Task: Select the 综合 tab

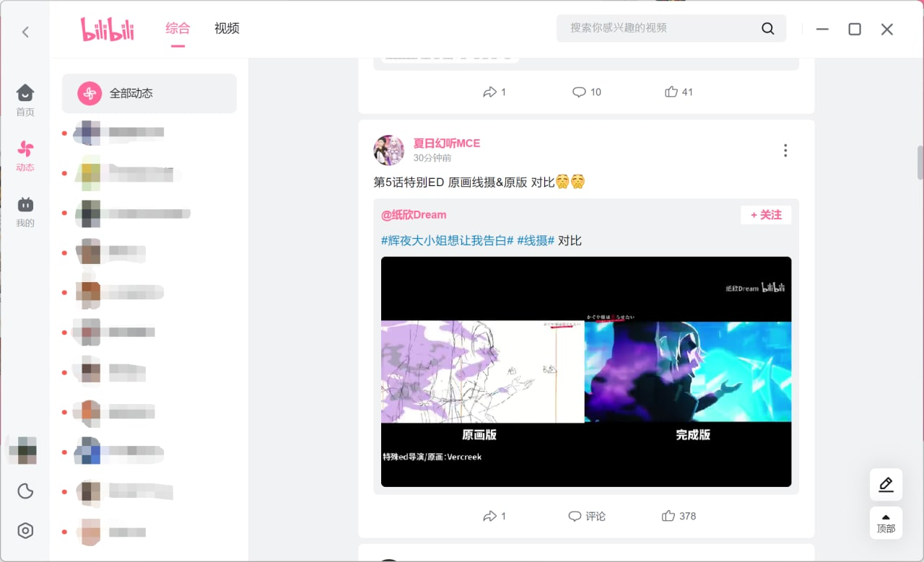Action: click(x=178, y=29)
